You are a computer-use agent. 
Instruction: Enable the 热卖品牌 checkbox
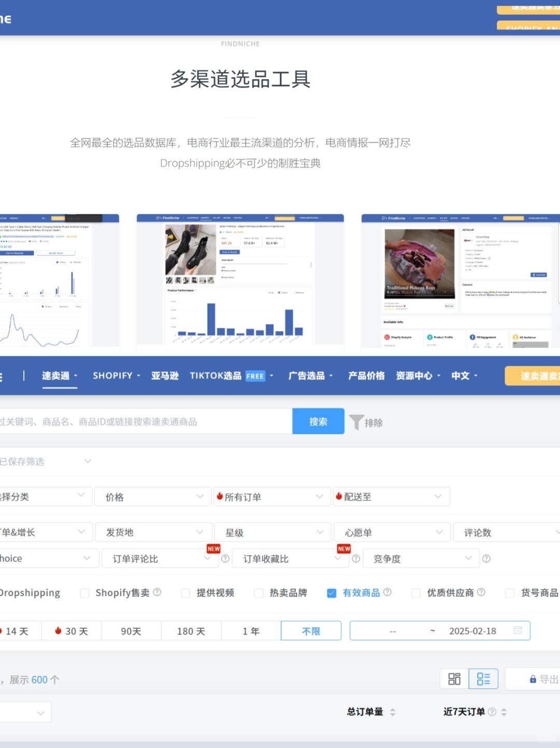pos(259,593)
